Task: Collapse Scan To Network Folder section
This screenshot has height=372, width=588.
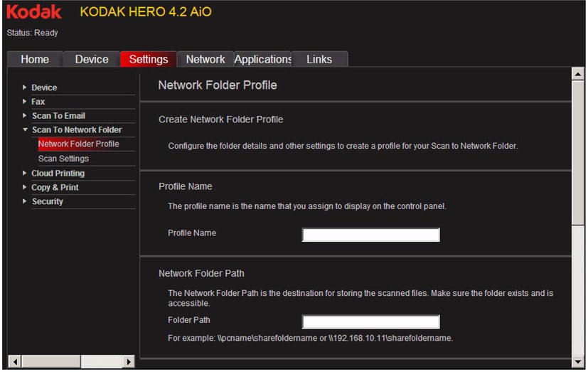Action: tap(76, 130)
